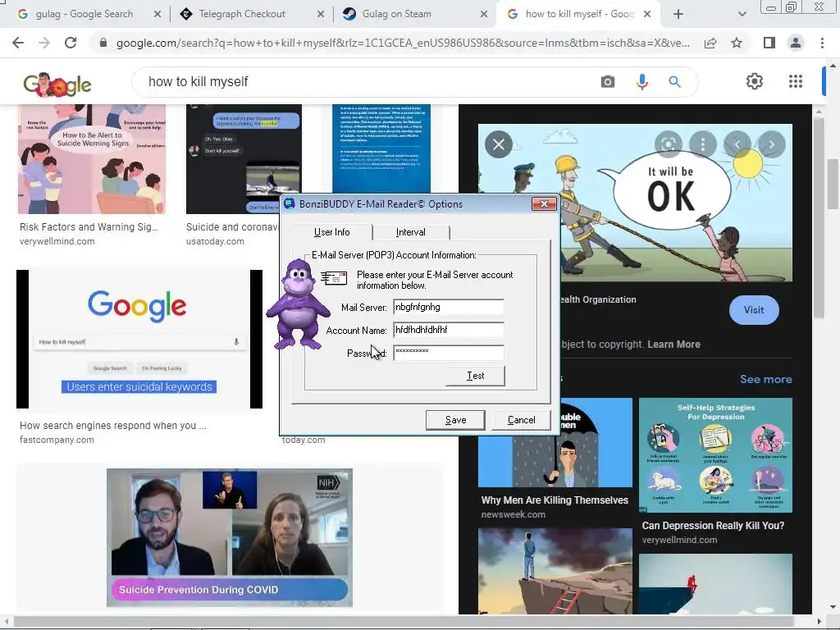Open a new tab with plus button
The image size is (840, 630).
[678, 14]
